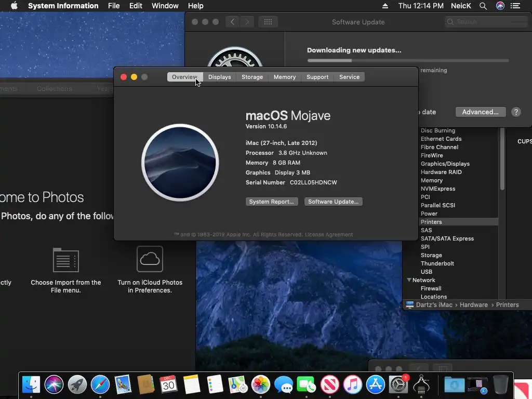532x399 pixels.
Task: Open Mail stamp icon in Dock
Action: tap(123, 384)
